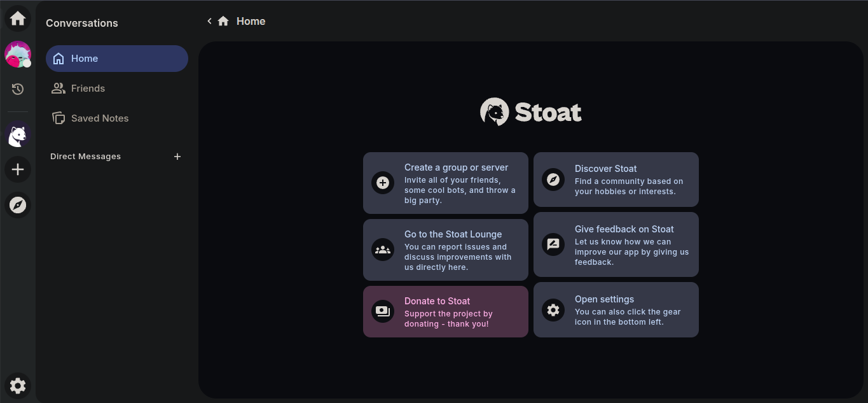This screenshot has height=403, width=868.
Task: Click the Open settings card
Action: tap(616, 309)
